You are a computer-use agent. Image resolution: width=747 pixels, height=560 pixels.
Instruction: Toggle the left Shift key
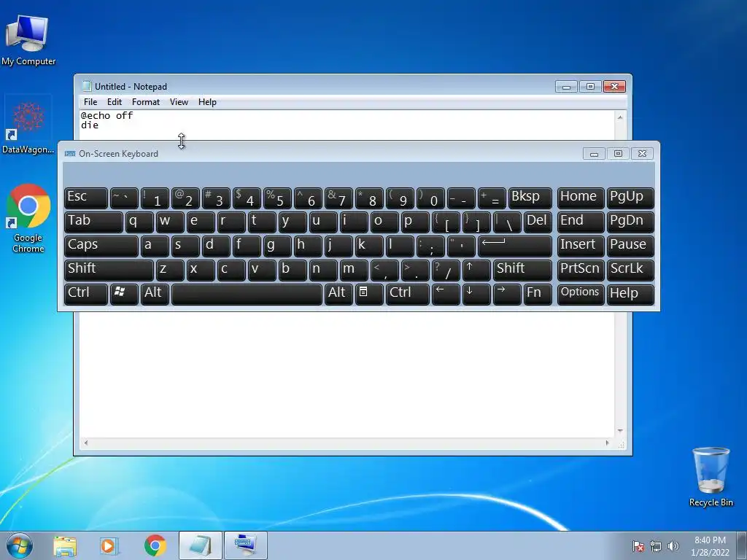point(109,270)
